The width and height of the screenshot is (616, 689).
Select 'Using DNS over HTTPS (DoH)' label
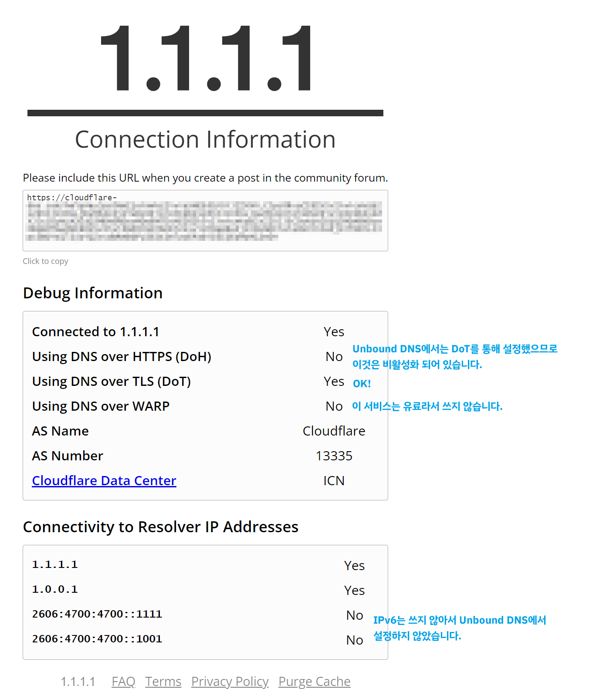(x=122, y=356)
